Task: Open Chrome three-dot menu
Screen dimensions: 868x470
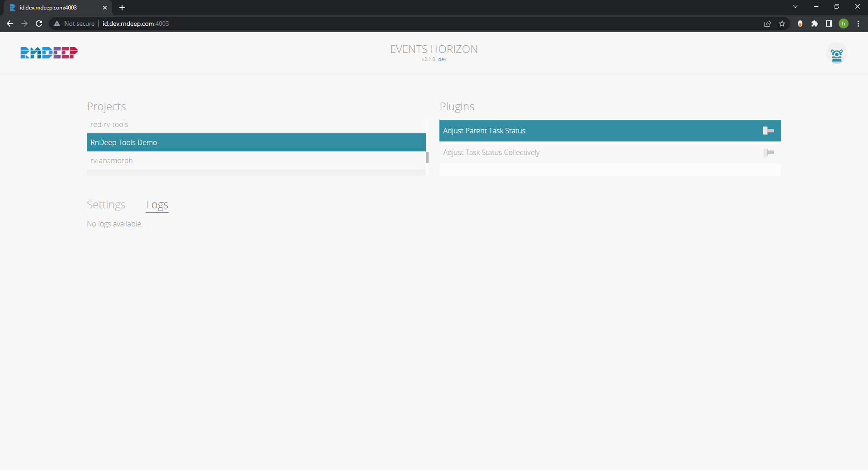Action: point(858,23)
